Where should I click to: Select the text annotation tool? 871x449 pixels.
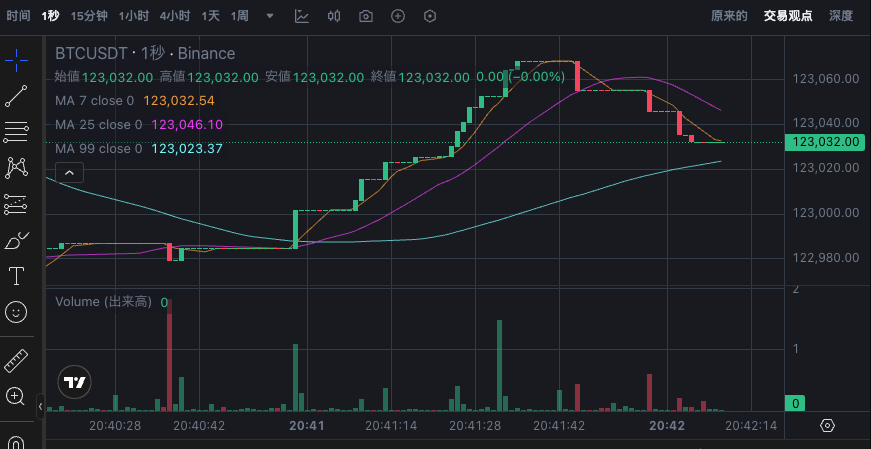tap(17, 276)
